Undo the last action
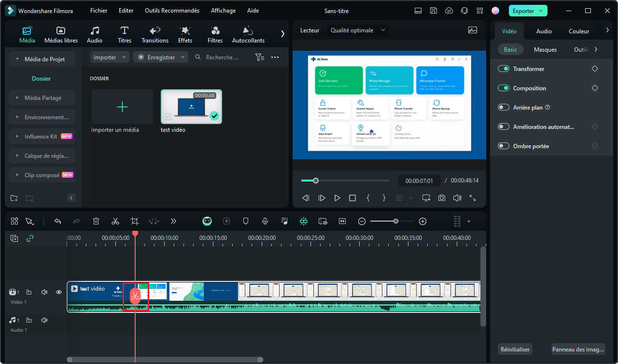 click(x=57, y=221)
